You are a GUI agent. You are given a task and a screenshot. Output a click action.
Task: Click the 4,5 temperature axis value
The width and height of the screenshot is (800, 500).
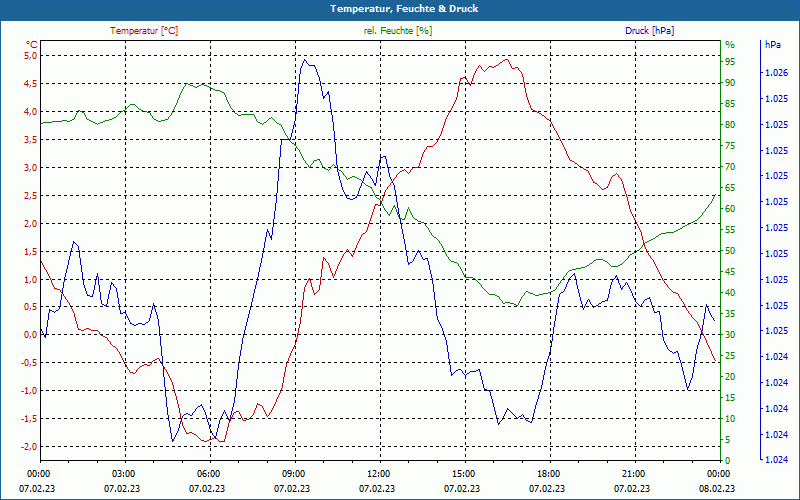[31, 84]
